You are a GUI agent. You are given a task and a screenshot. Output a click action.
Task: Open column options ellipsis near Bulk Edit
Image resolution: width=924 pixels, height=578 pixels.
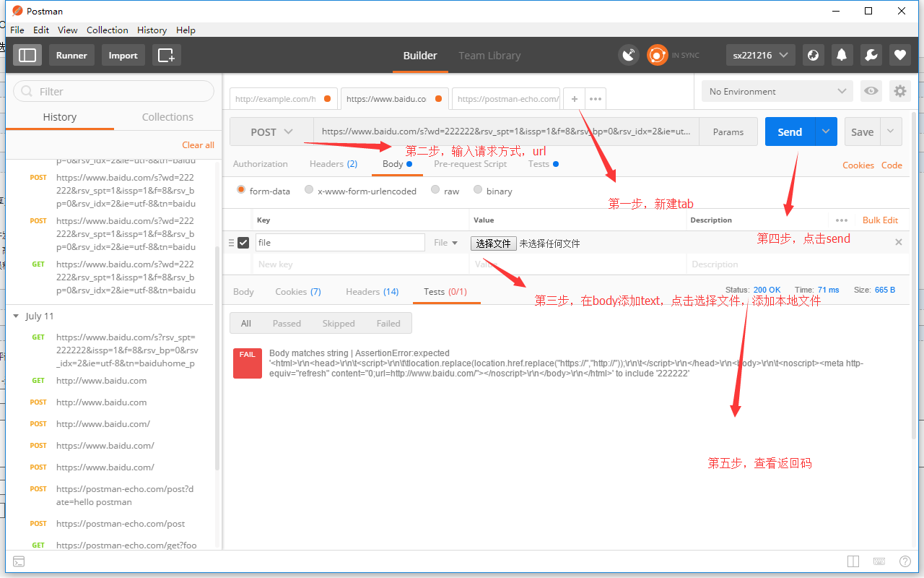click(x=842, y=220)
